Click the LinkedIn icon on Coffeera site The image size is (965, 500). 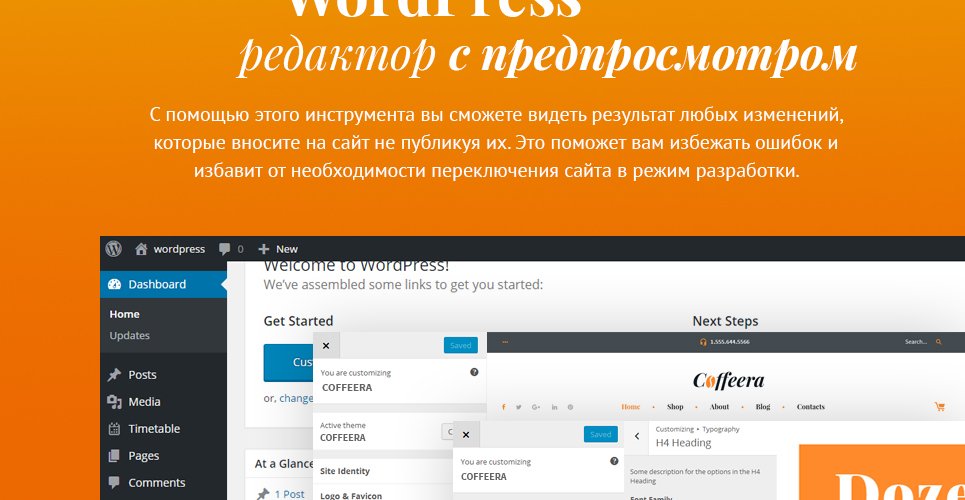(x=555, y=407)
